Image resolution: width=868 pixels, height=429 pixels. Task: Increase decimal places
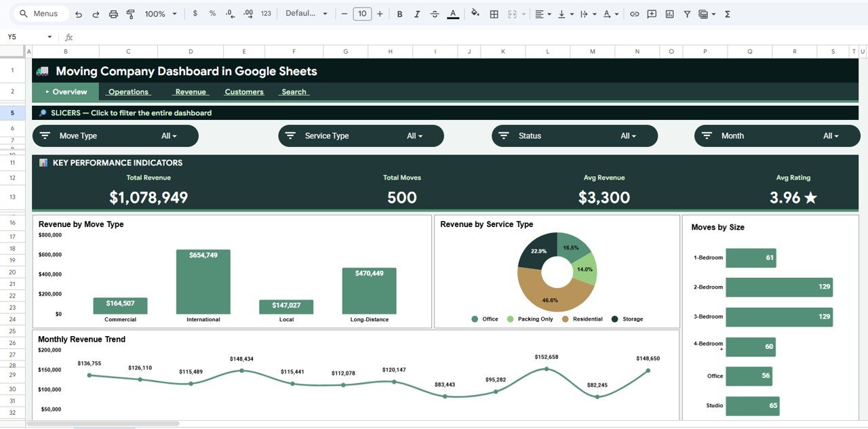coord(248,14)
